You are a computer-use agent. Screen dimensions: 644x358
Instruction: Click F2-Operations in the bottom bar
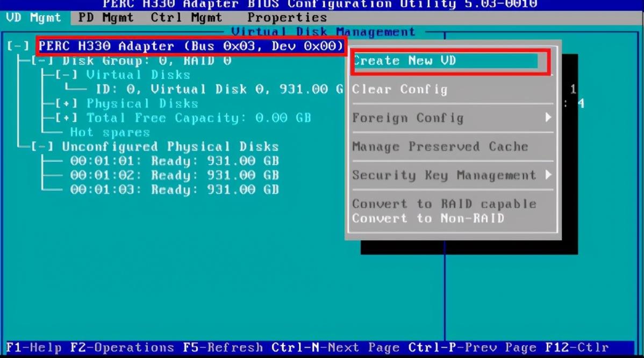pos(122,348)
